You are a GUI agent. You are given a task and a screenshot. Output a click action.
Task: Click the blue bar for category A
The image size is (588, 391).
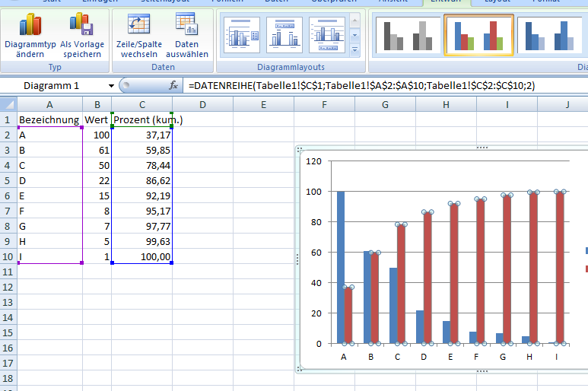tap(341, 267)
